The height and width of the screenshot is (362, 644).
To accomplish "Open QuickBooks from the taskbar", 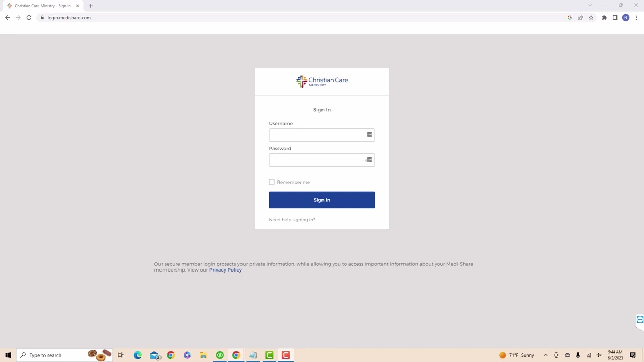I will [x=220, y=355].
